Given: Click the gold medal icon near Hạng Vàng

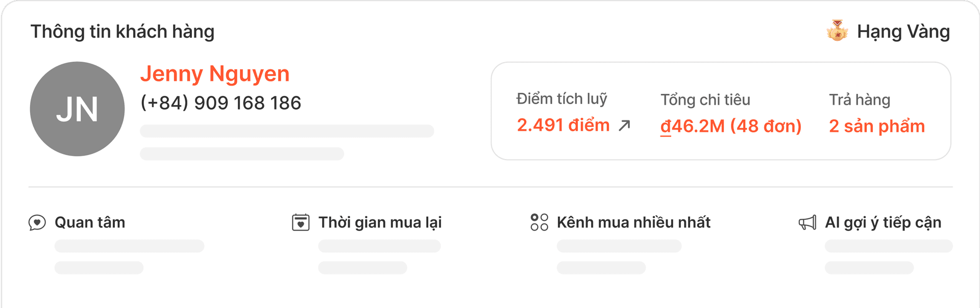Looking at the screenshot, I should [x=838, y=32].
